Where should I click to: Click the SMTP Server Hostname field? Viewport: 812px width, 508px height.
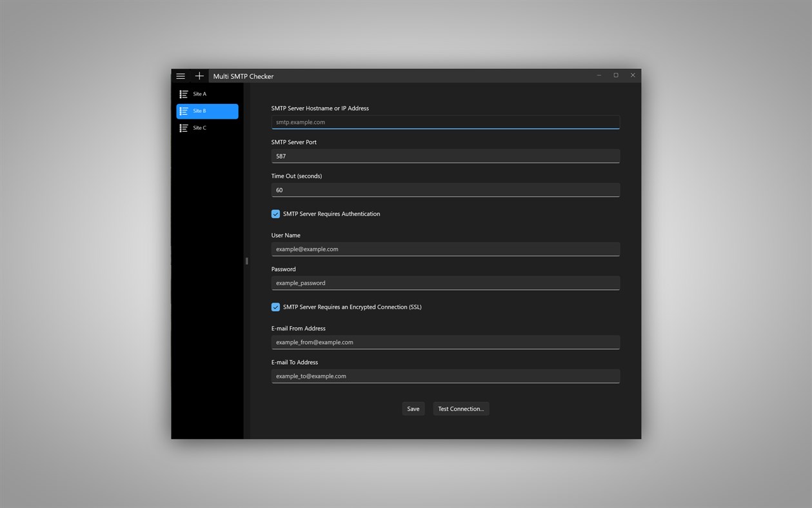point(445,122)
